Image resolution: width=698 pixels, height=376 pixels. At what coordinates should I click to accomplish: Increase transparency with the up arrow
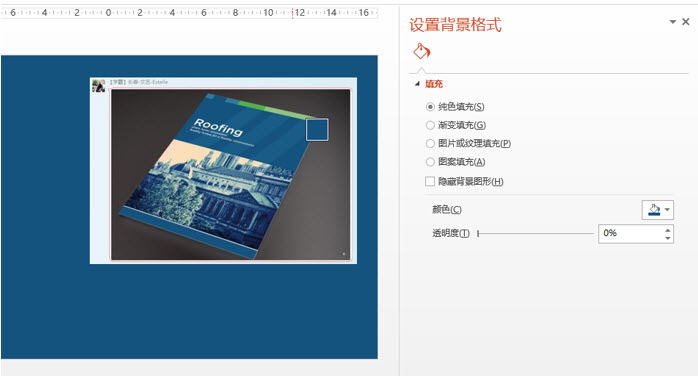tap(668, 230)
